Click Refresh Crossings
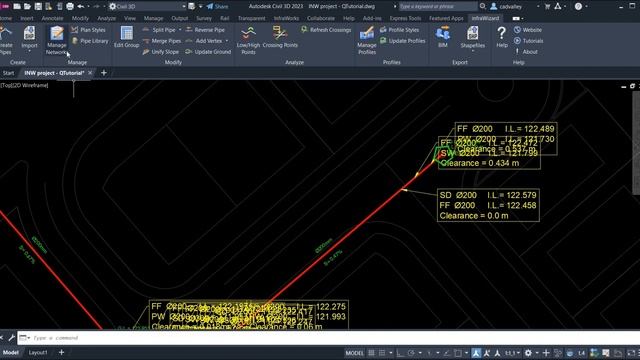This screenshot has width=640, height=360. pyautogui.click(x=326, y=30)
